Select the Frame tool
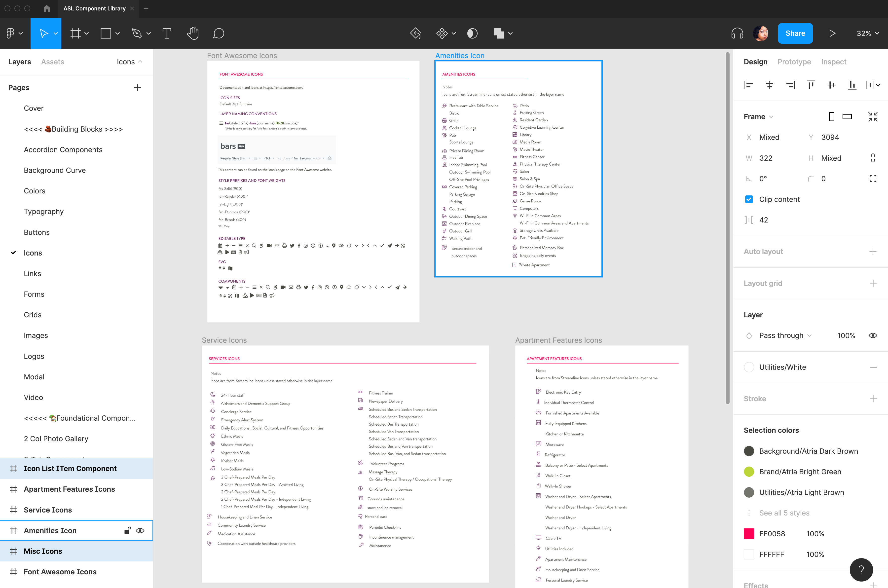888x588 pixels. [75, 33]
